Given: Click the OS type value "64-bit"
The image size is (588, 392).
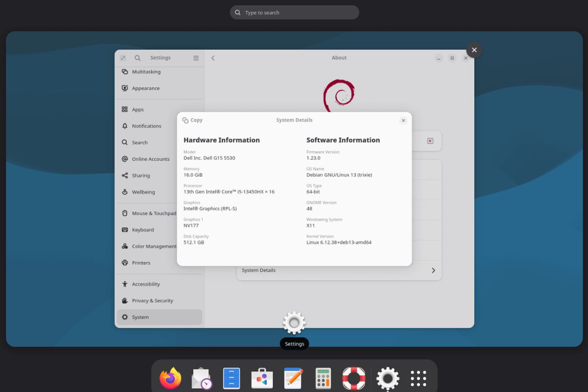Looking at the screenshot, I should pyautogui.click(x=313, y=192).
